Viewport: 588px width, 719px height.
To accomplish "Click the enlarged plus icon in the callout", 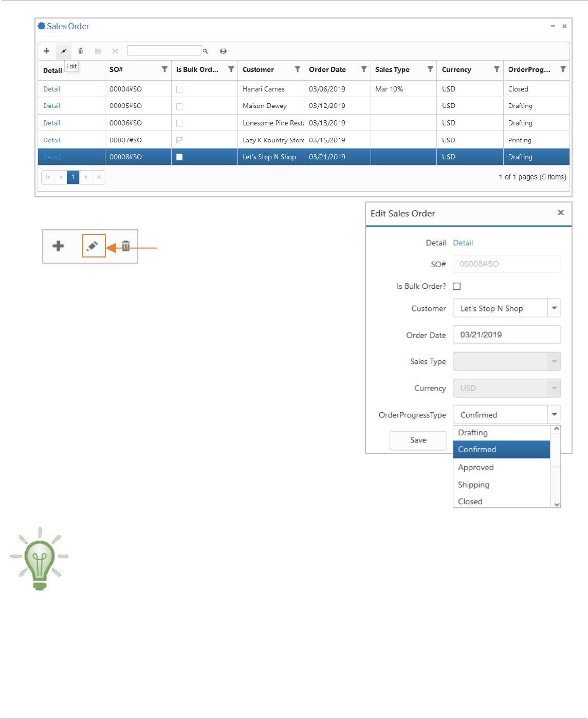I will pyautogui.click(x=59, y=246).
